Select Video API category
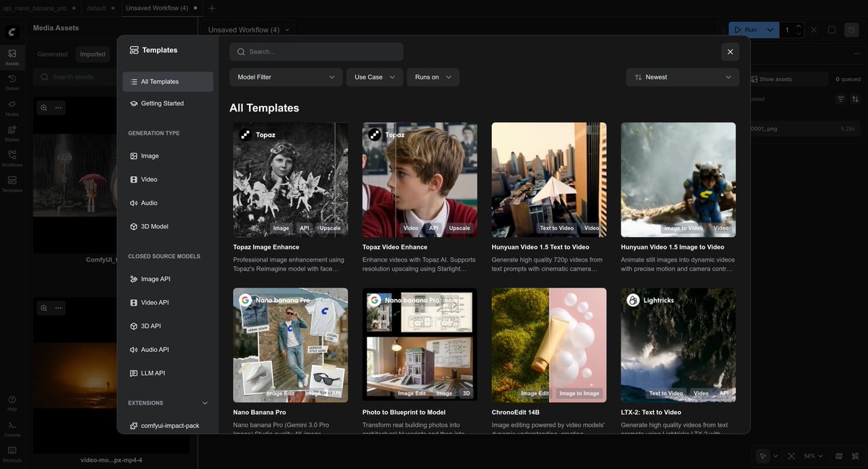The width and height of the screenshot is (868, 469). pyautogui.click(x=168, y=302)
